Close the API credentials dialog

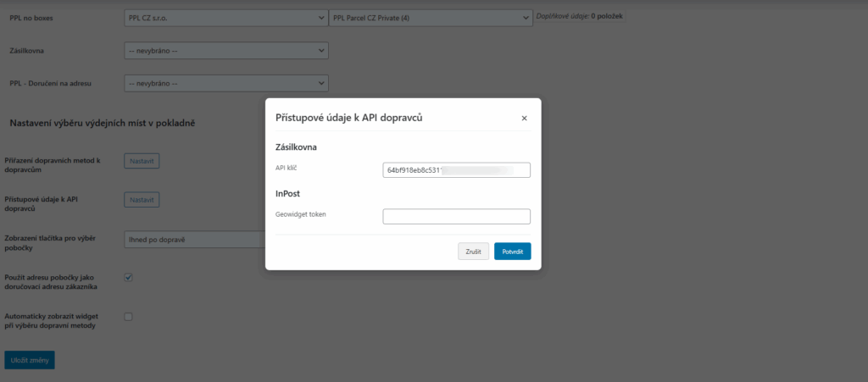(524, 118)
